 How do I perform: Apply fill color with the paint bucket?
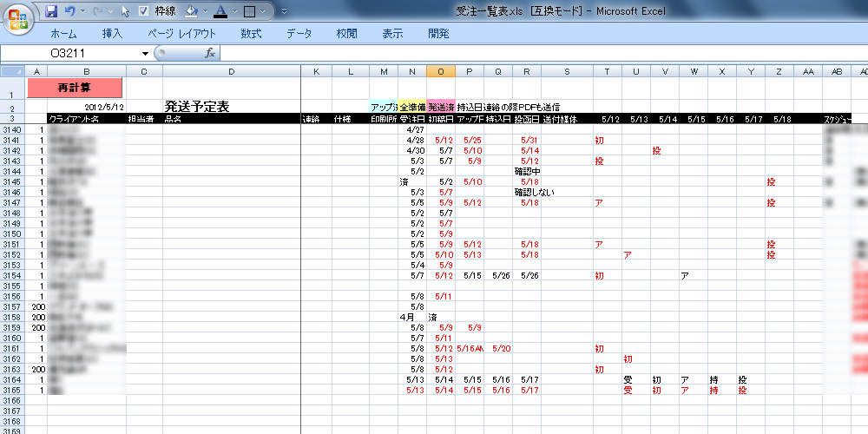tap(192, 12)
